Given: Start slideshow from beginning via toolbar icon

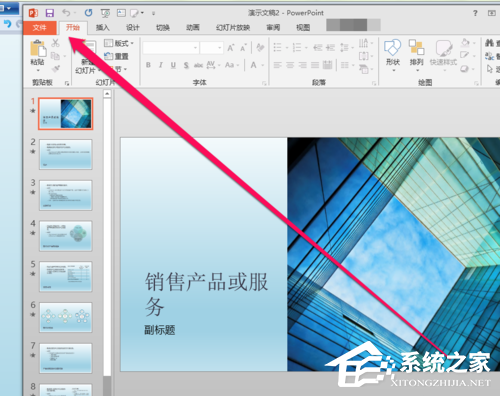Looking at the screenshot, I should tap(105, 13).
